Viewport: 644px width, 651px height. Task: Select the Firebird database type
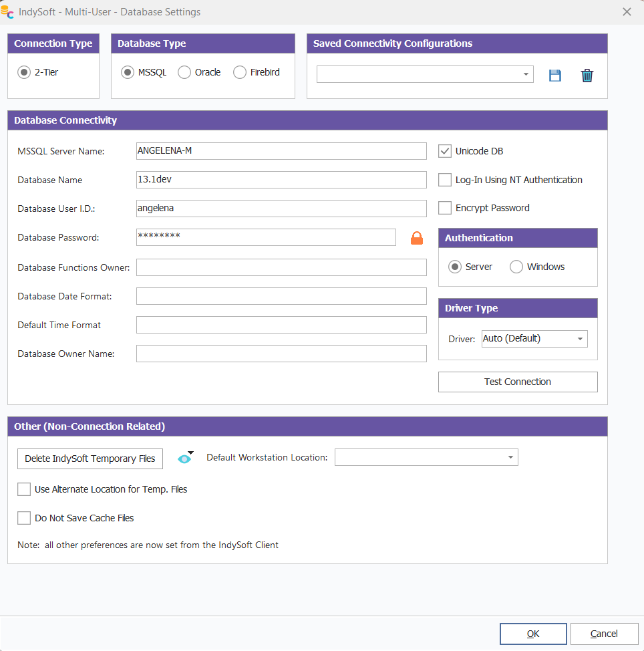pos(240,72)
